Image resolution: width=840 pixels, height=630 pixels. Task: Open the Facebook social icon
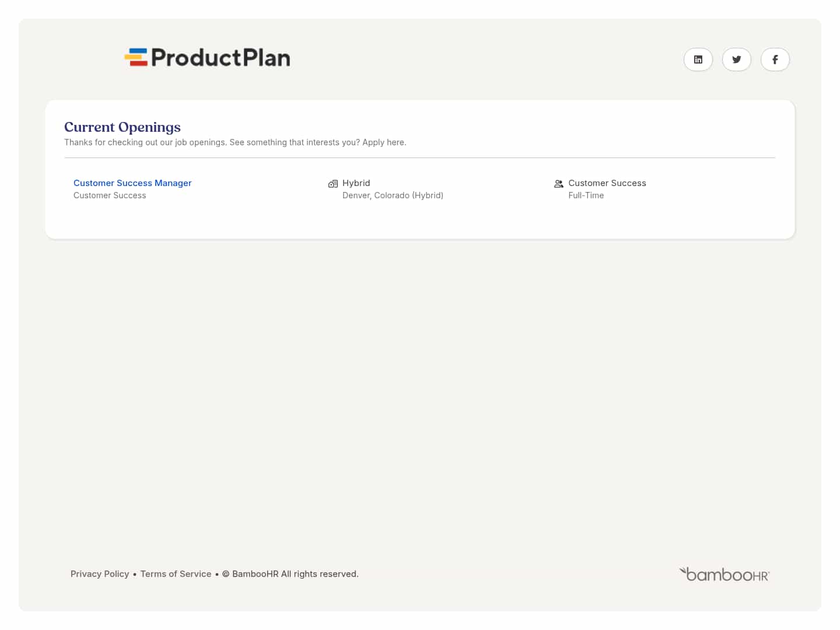[x=775, y=59]
